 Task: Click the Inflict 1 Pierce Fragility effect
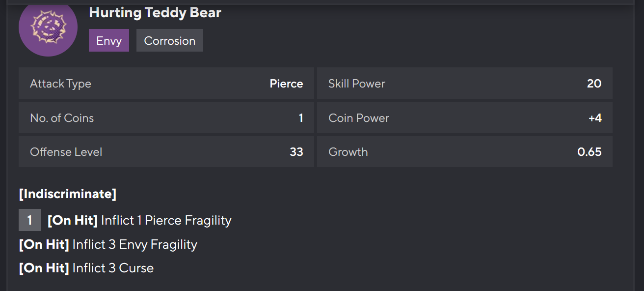coord(166,220)
